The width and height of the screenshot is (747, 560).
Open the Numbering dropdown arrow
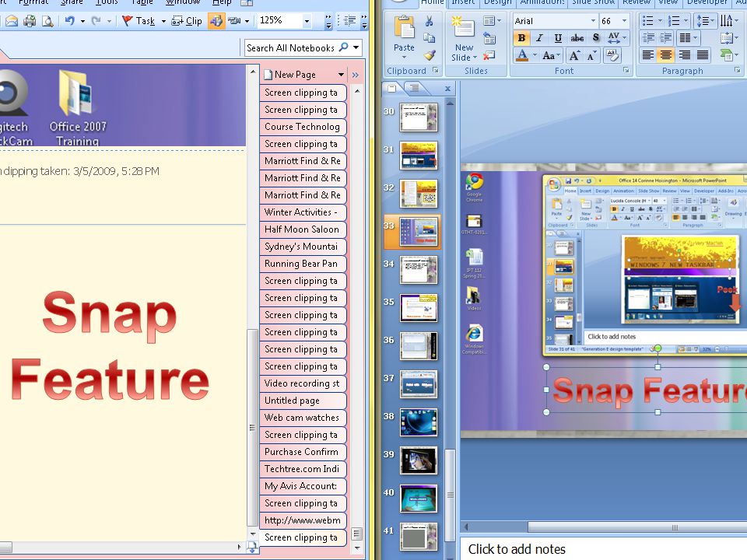tap(686, 21)
